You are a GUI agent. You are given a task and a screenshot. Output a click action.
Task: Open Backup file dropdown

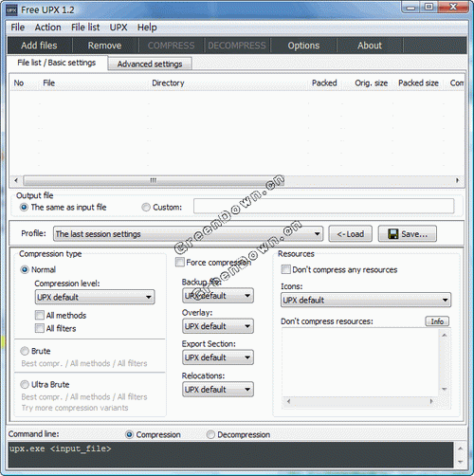[218, 296]
